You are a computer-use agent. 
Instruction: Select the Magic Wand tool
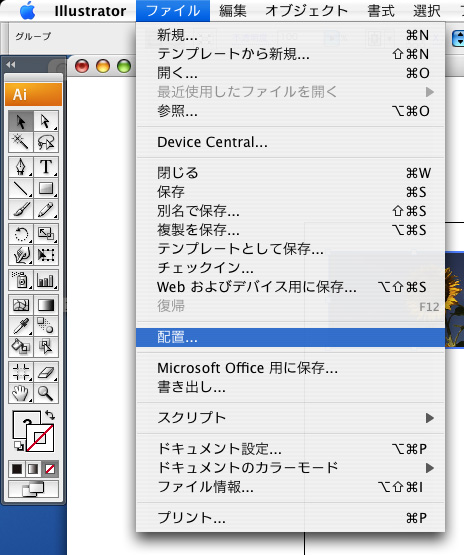21,142
